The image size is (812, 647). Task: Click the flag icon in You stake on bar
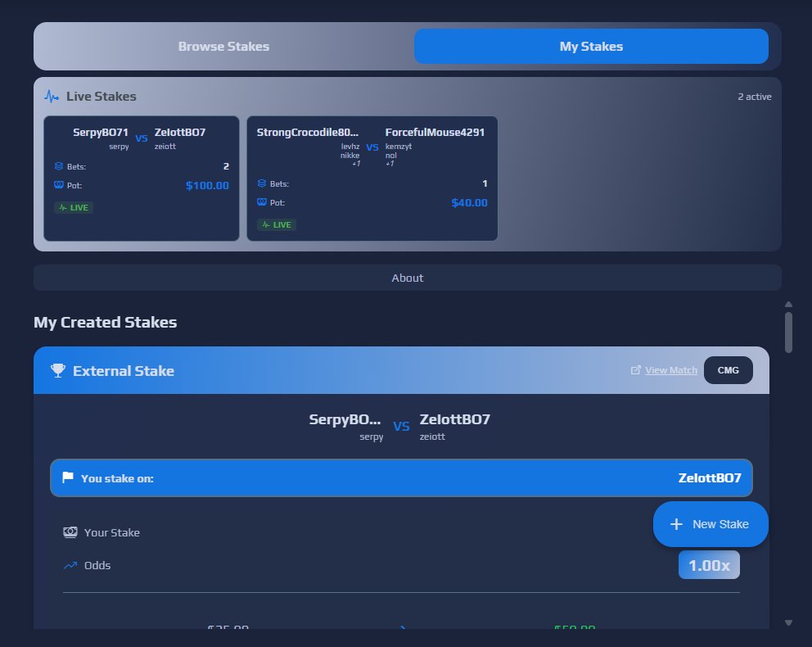pyautogui.click(x=68, y=477)
